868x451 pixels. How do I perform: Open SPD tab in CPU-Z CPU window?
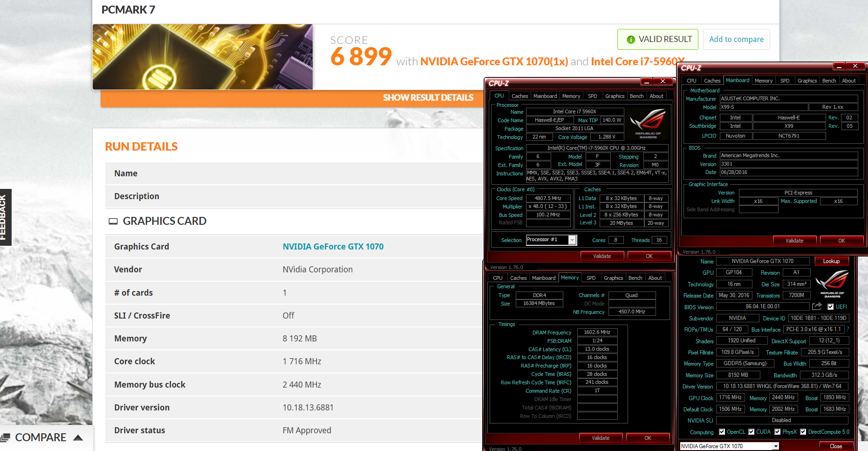click(x=592, y=96)
